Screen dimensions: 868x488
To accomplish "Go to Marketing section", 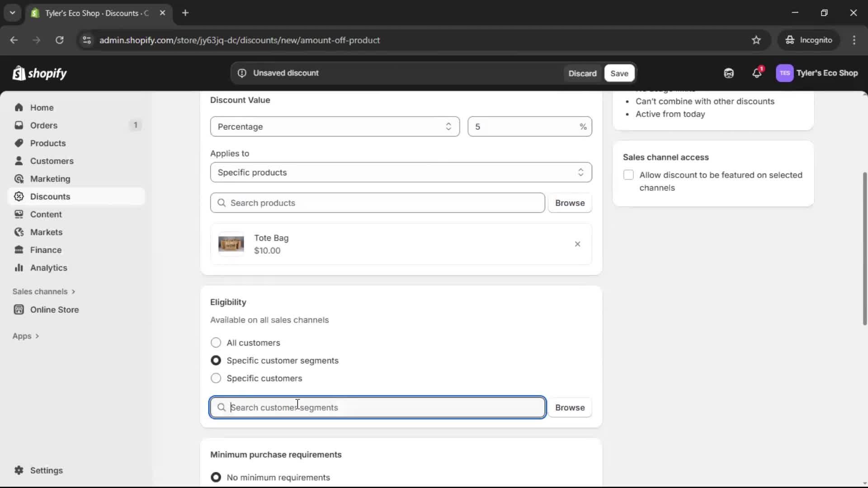I will [x=50, y=178].
